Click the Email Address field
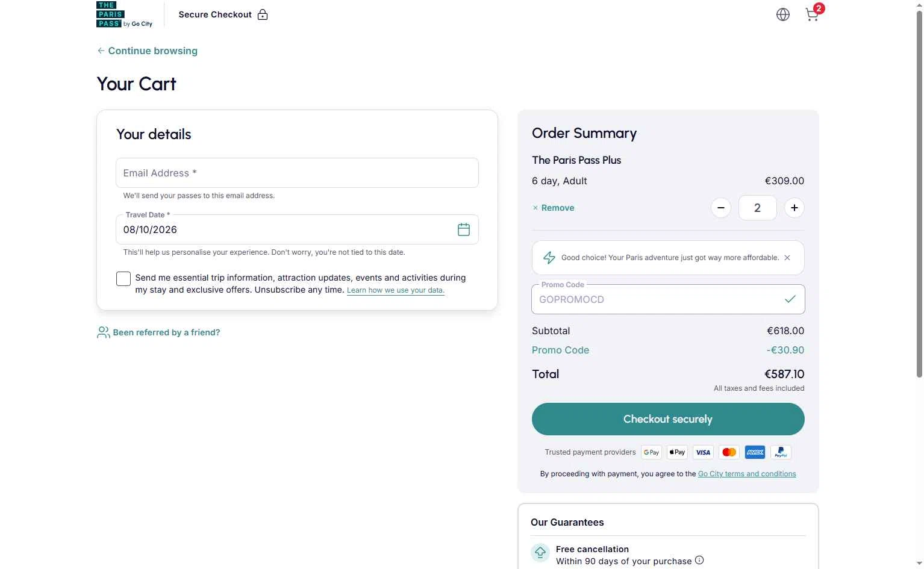 click(297, 173)
